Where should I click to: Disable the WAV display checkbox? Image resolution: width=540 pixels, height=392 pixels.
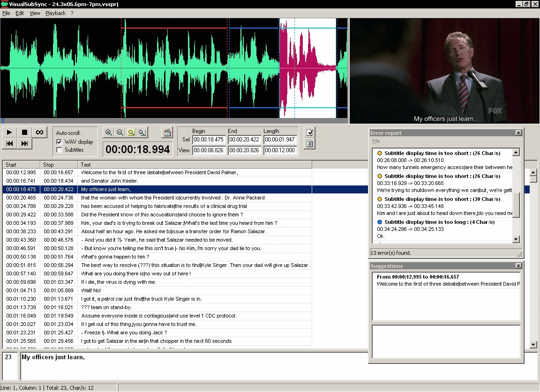click(x=58, y=142)
